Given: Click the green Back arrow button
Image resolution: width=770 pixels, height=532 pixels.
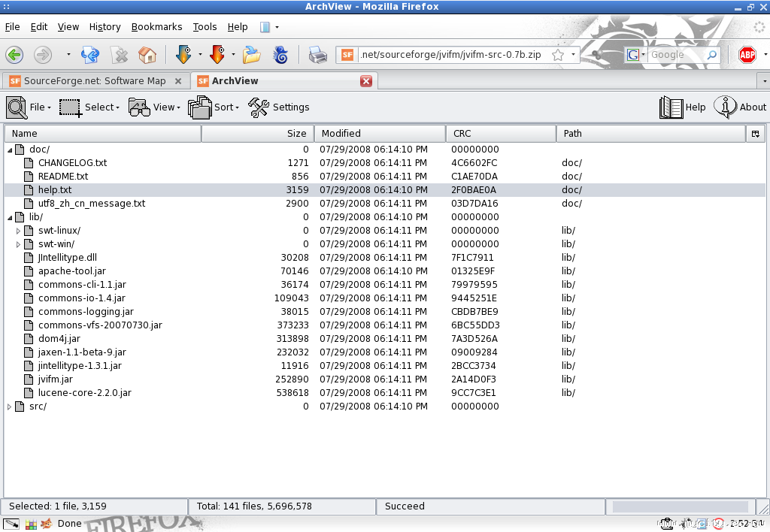Looking at the screenshot, I should tap(15, 54).
